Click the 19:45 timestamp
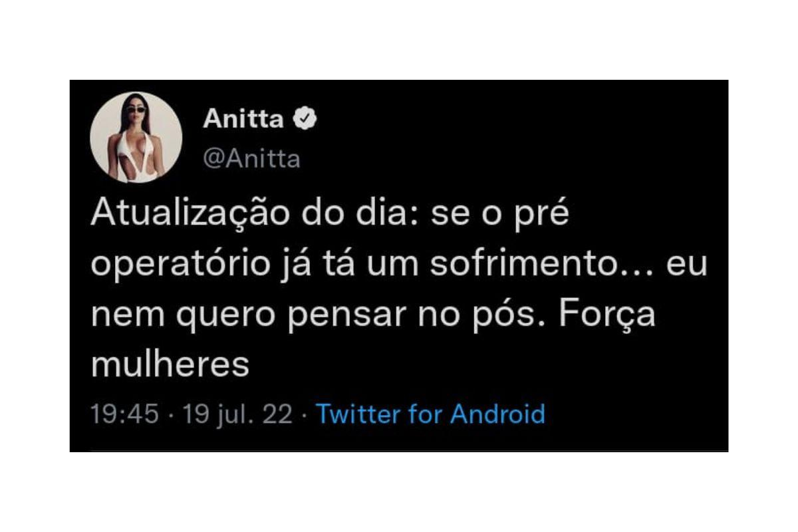 pos(124,414)
